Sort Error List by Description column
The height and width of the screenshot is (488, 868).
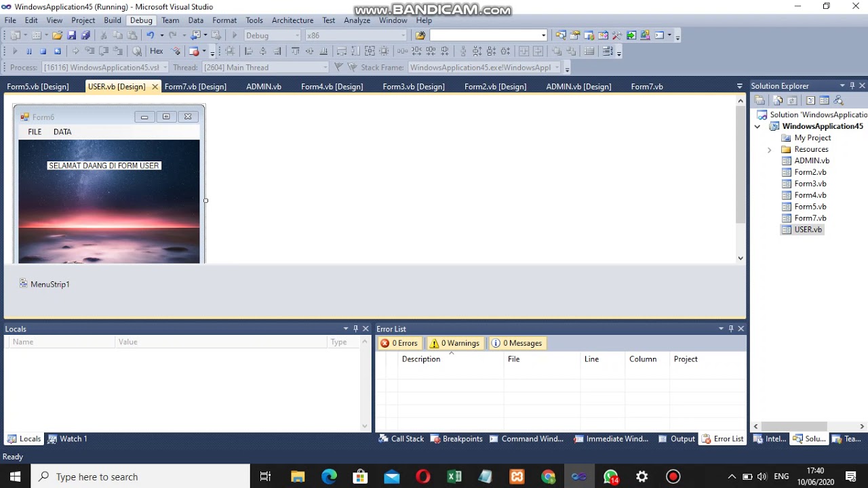(450, 359)
